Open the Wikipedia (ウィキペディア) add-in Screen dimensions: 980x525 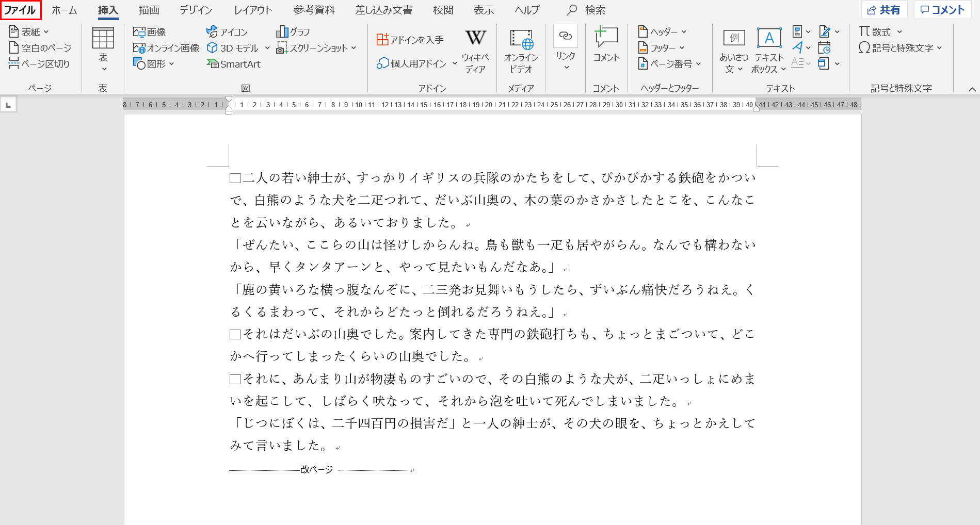(x=475, y=51)
